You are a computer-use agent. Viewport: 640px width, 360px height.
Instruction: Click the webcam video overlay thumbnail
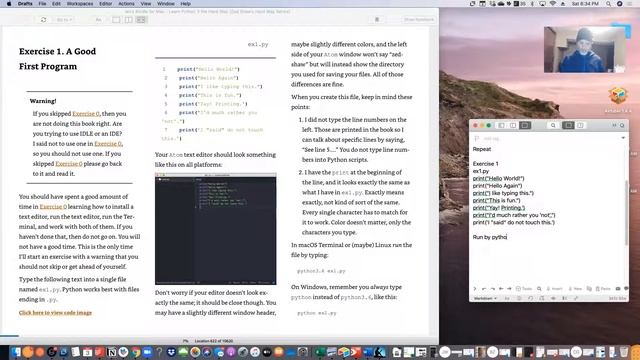click(x=584, y=50)
